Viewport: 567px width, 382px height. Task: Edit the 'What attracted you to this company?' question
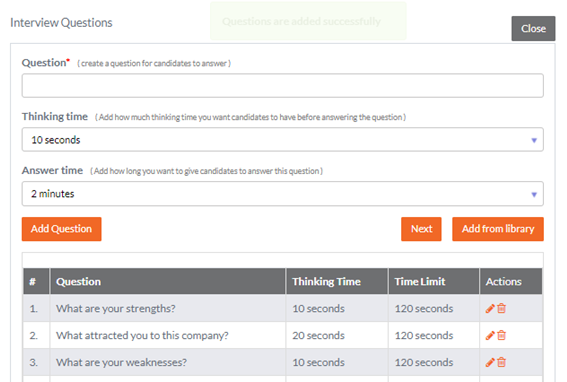tap(490, 335)
